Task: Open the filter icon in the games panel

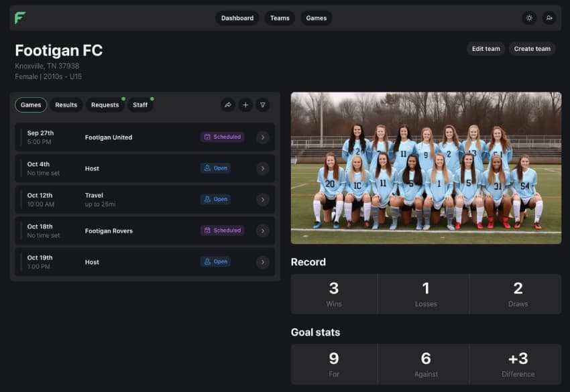Action: point(262,105)
